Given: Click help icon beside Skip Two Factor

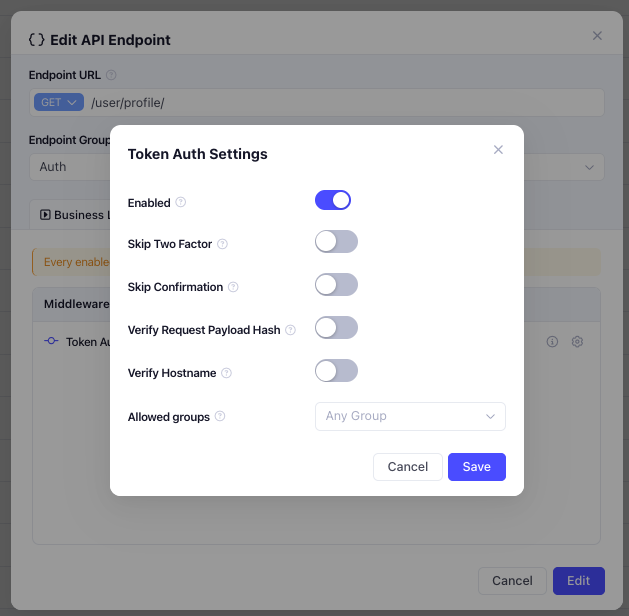Looking at the screenshot, I should click(222, 244).
